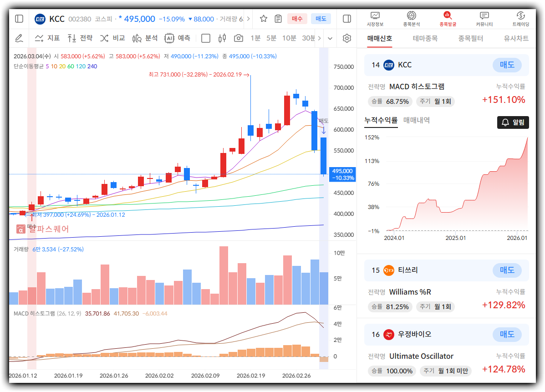Expand the stock info header arrow

point(249,19)
